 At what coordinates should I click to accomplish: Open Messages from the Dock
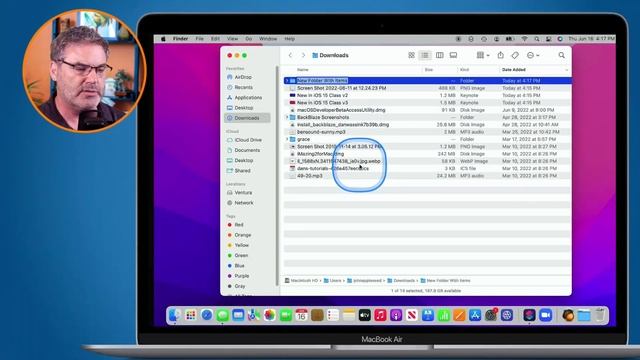point(223,315)
